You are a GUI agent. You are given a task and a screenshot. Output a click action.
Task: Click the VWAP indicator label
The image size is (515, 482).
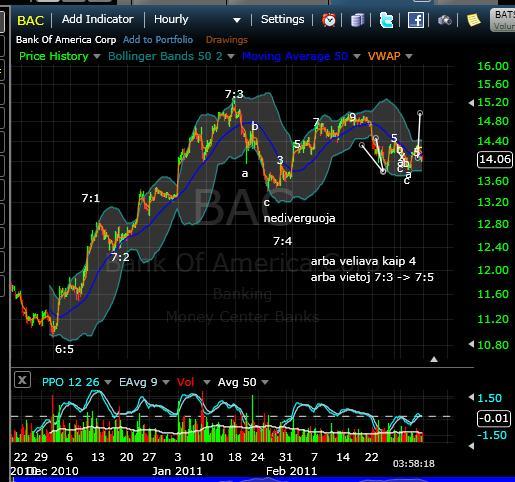coord(384,56)
